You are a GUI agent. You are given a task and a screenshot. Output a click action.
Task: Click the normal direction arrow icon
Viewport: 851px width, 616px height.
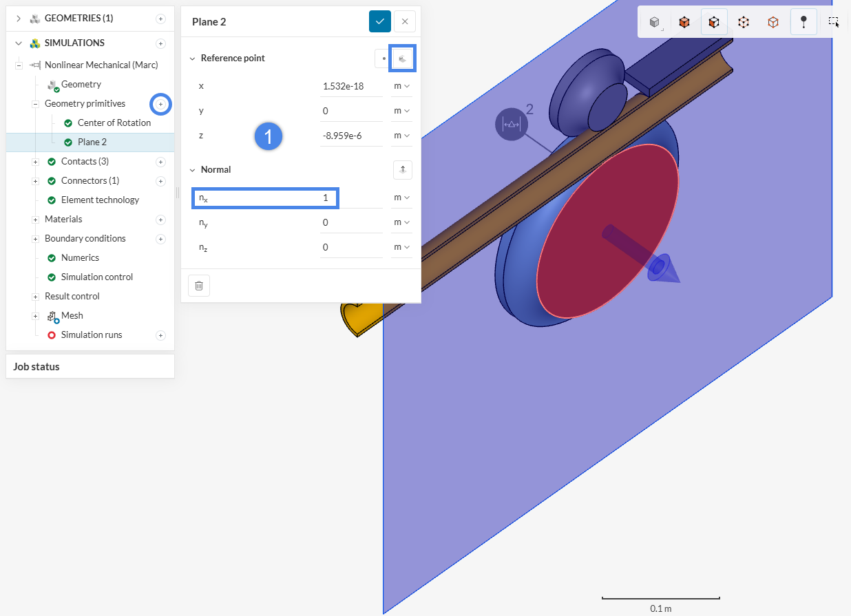pos(403,169)
